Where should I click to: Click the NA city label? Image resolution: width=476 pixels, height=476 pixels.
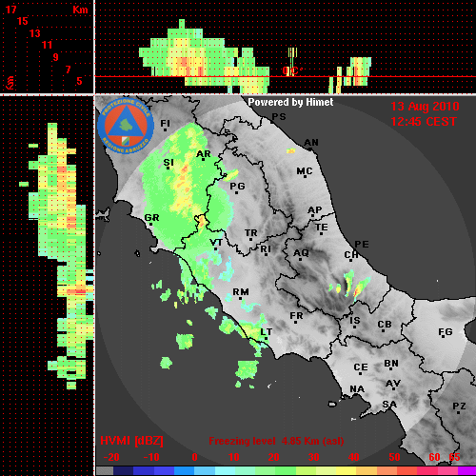tap(357, 389)
